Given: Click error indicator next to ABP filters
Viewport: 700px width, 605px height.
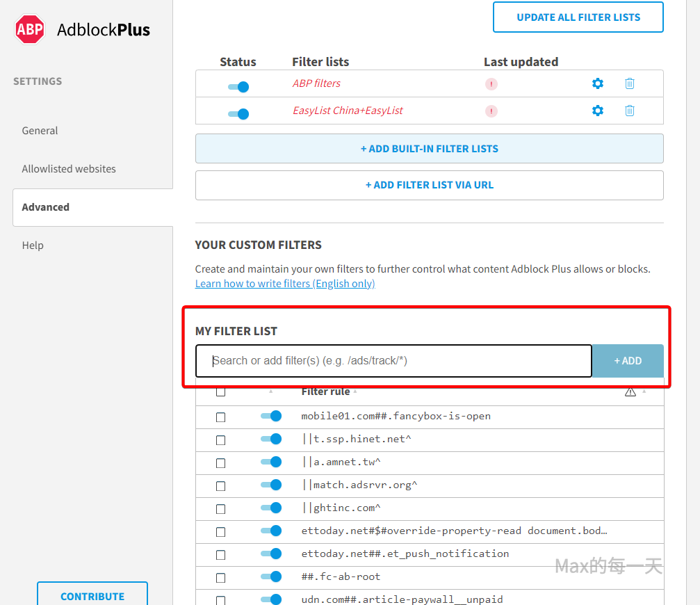Looking at the screenshot, I should (x=491, y=84).
